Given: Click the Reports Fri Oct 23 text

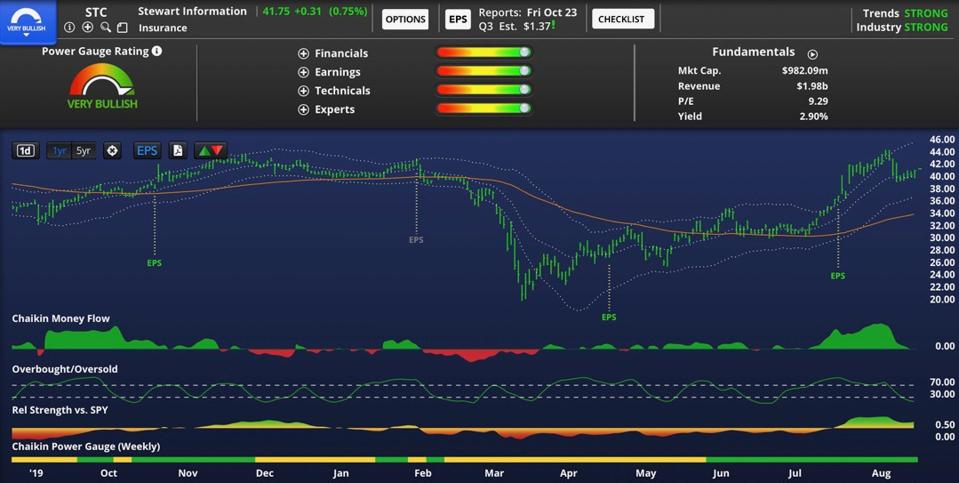Looking at the screenshot, I should 528,12.
